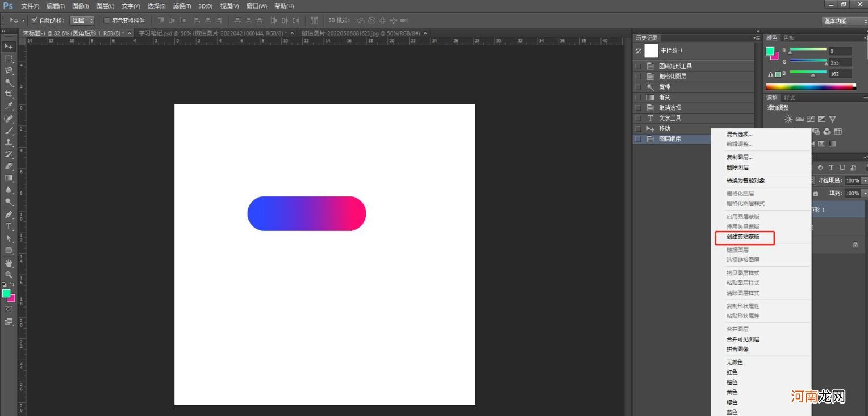
Task: Select the Lasso tool
Action: [x=9, y=70]
